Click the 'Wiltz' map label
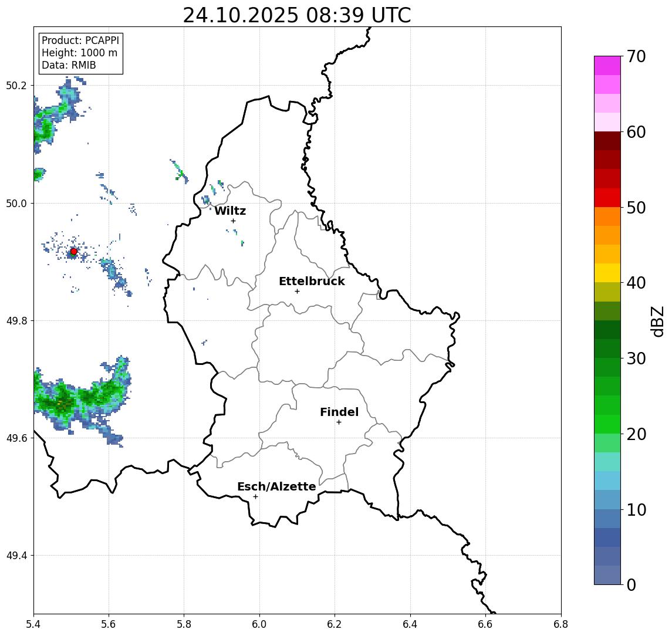The height and width of the screenshot is (636, 672). (x=230, y=211)
